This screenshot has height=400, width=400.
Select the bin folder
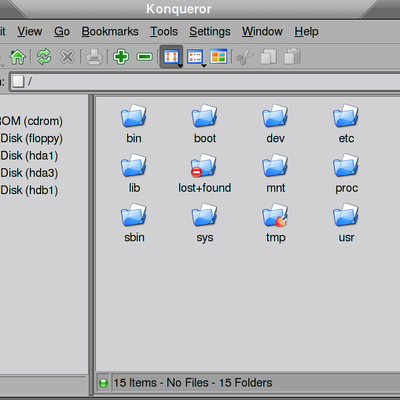click(x=134, y=124)
